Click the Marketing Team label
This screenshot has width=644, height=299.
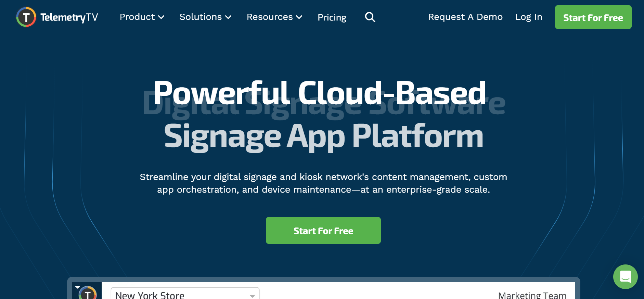coord(532,295)
